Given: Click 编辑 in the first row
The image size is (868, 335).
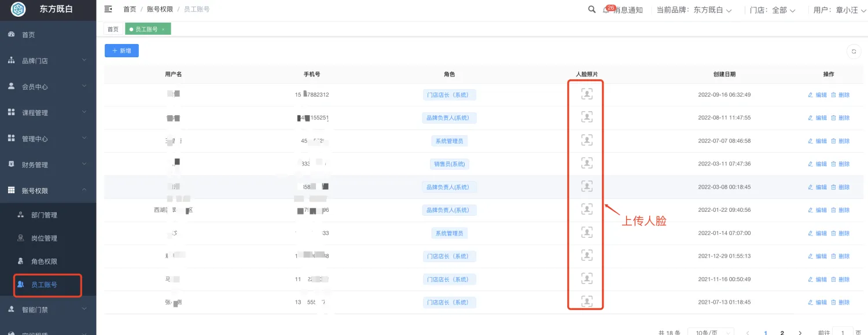Looking at the screenshot, I should (817, 95).
